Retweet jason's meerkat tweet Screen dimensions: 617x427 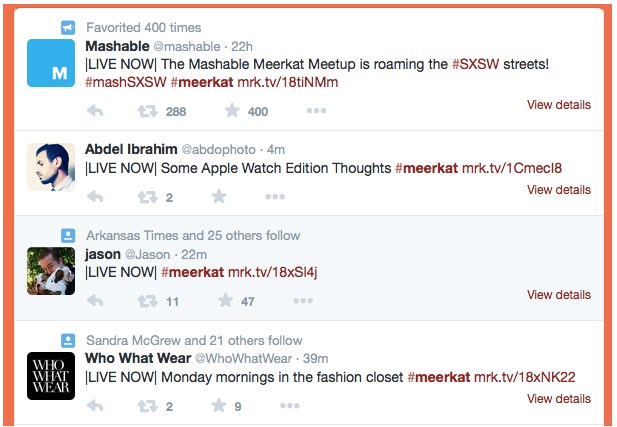click(x=146, y=301)
